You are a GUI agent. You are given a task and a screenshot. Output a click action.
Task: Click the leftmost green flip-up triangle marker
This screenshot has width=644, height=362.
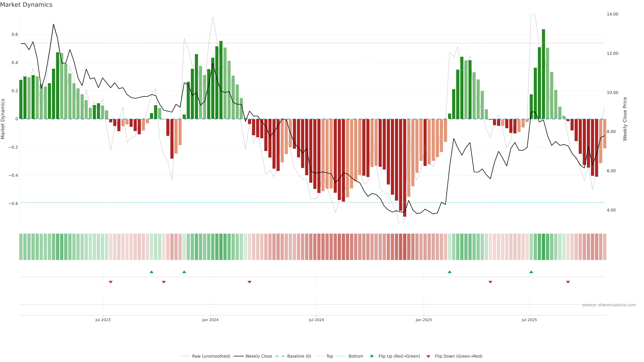(151, 272)
